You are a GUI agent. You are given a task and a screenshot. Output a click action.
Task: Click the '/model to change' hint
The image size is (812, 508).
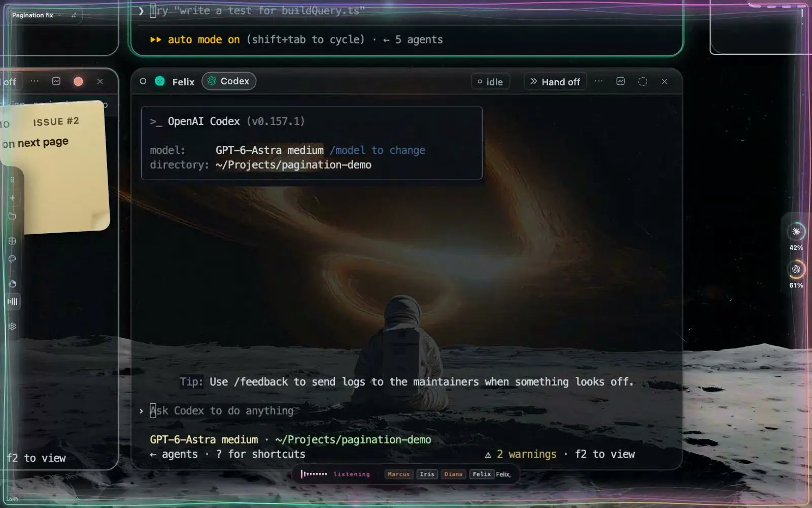click(378, 150)
